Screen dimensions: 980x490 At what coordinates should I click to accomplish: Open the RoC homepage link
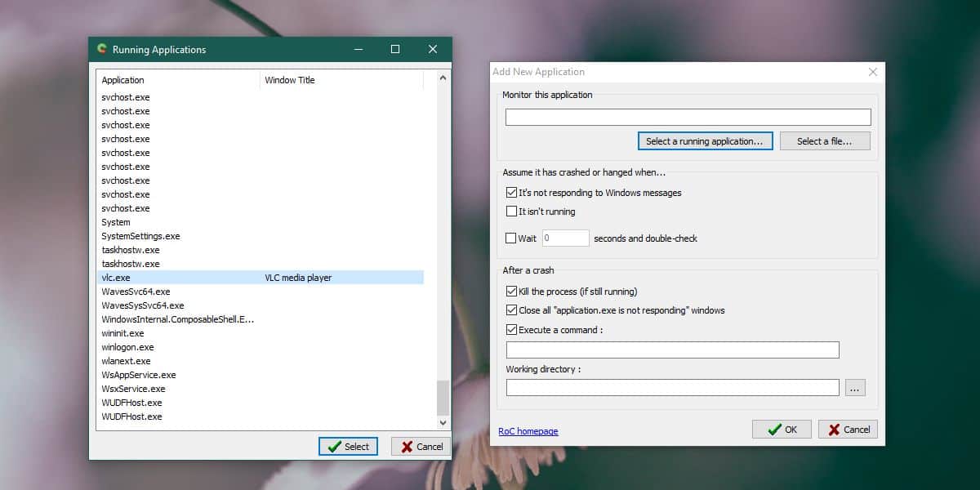[528, 431]
